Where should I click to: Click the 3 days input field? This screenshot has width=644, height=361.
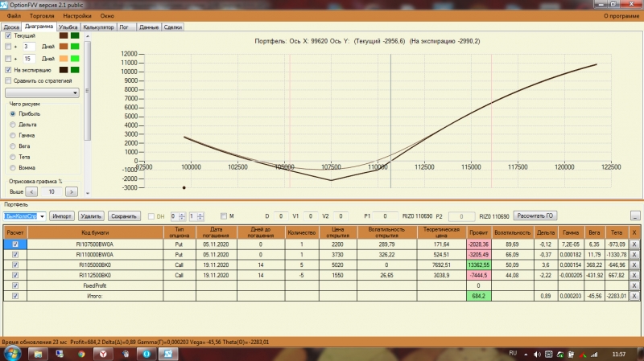[x=29, y=47]
